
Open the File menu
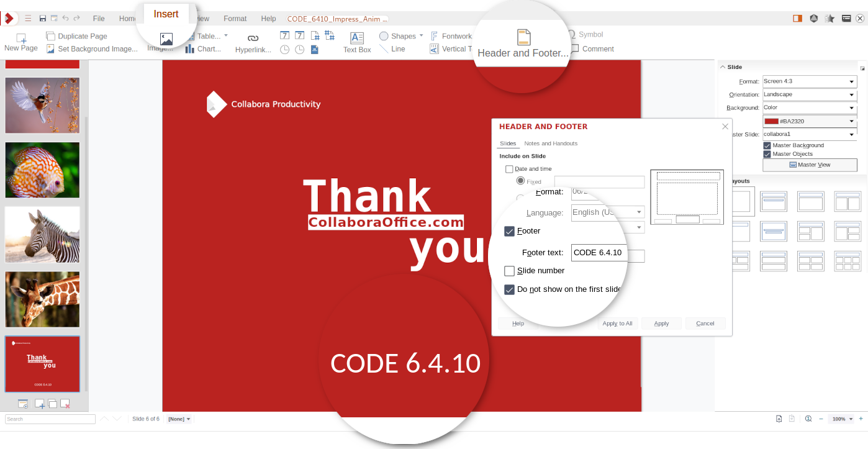click(99, 19)
